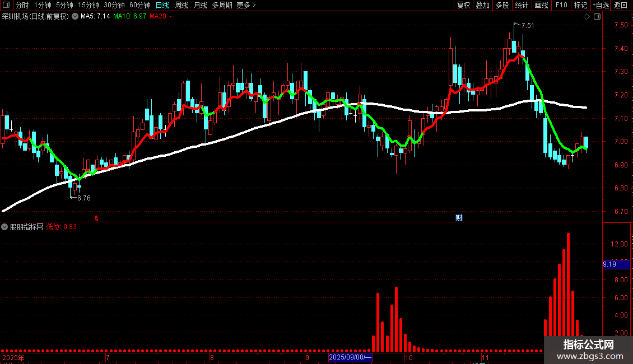Click the 深圳机场(日线.前复权) title
The width and height of the screenshot is (633, 364).
35,17
